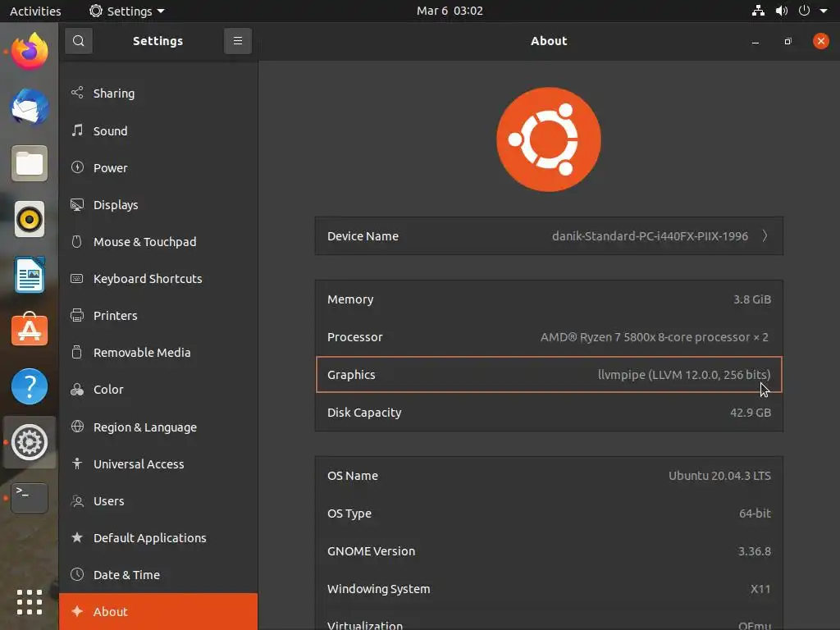Expand the system menu arrow in top bar
This screenshot has width=840, height=630.
[x=824, y=11]
